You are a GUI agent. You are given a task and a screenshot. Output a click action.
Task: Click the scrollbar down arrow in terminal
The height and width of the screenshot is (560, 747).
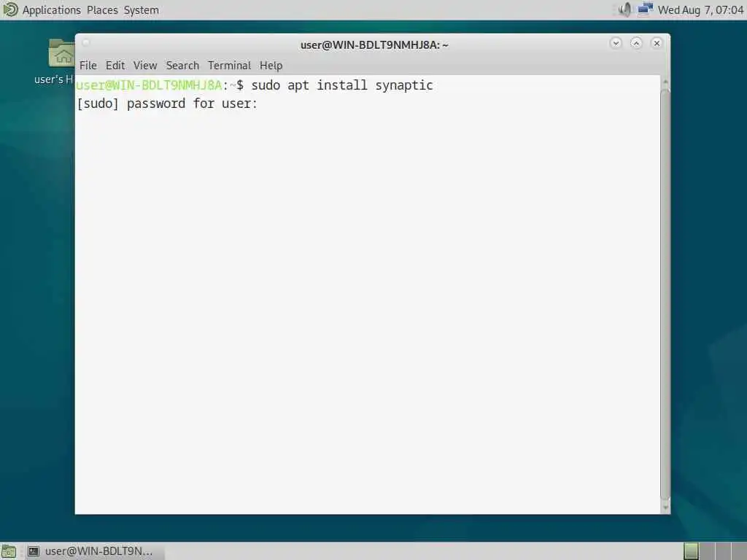coord(665,507)
